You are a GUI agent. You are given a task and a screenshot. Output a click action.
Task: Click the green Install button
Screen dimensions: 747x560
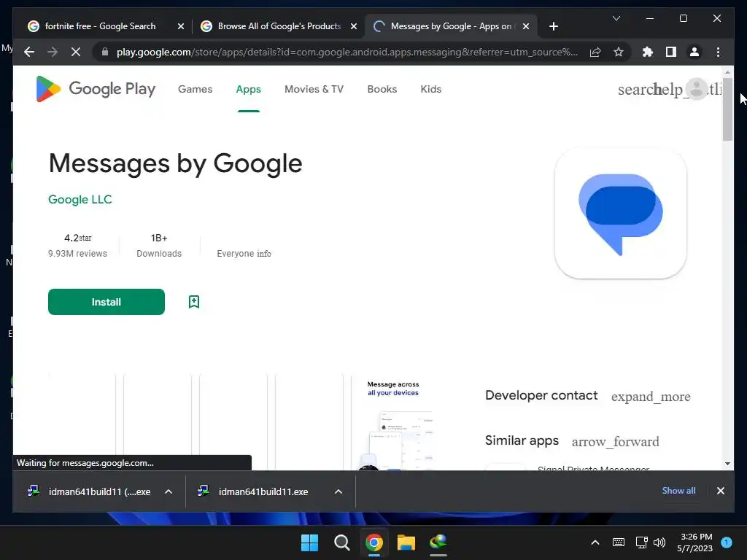[107, 302]
